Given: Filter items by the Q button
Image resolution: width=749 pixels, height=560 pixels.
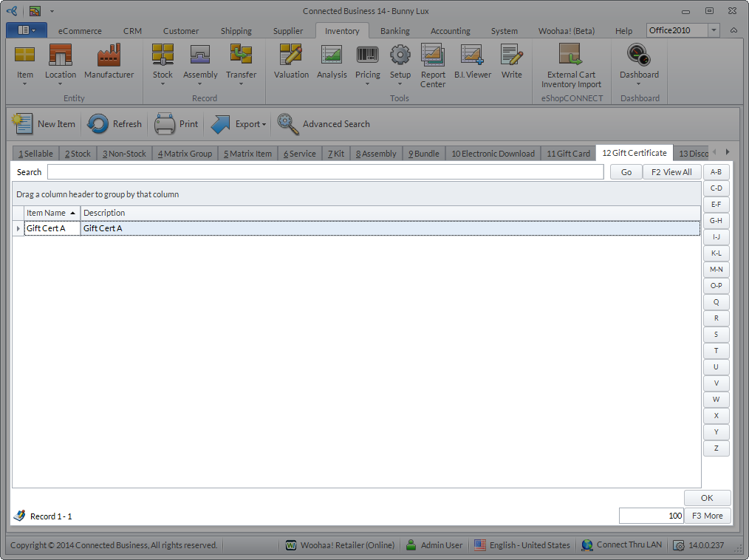Looking at the screenshot, I should (716, 302).
